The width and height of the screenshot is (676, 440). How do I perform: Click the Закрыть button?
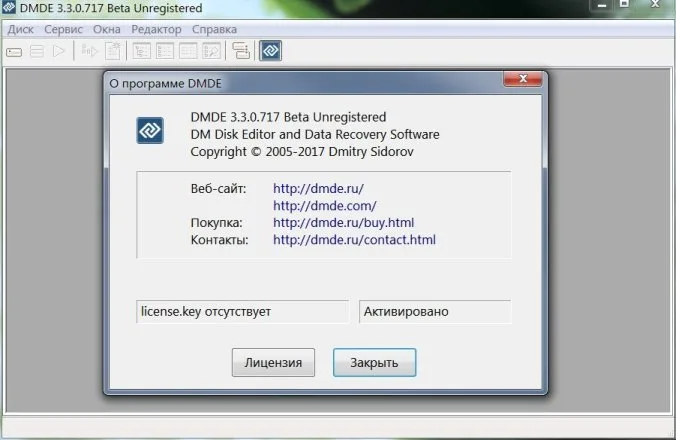(374, 362)
